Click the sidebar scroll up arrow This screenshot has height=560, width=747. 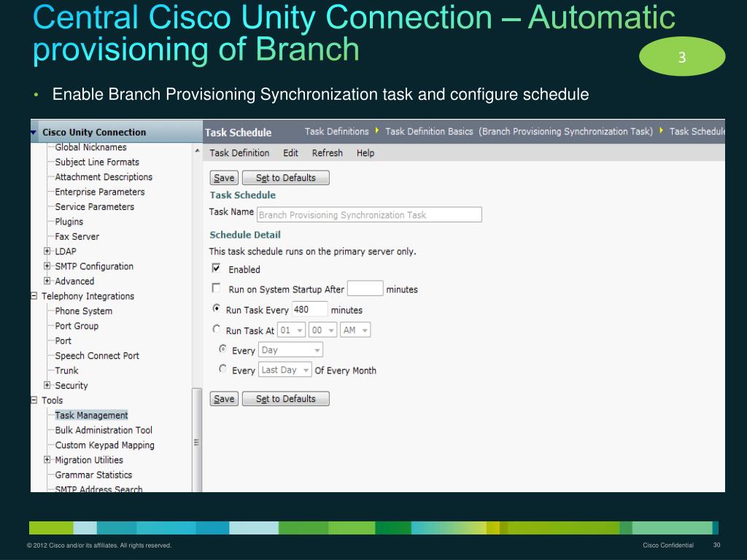coord(197,150)
